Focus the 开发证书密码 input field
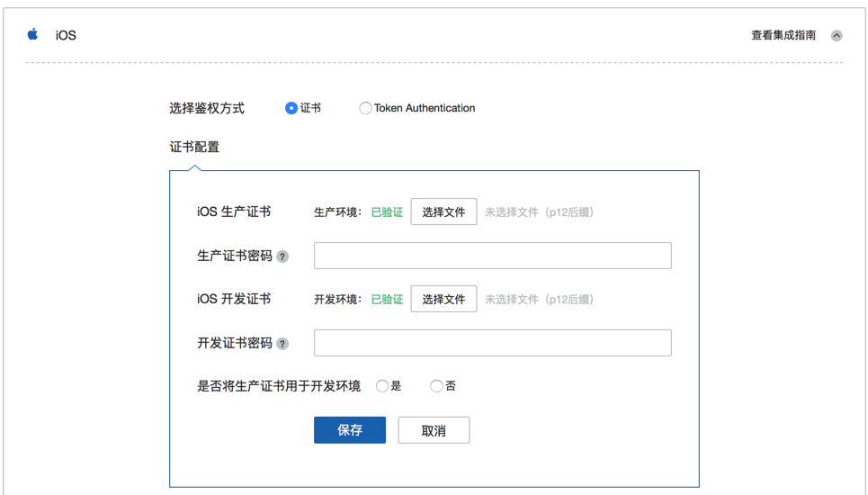This screenshot has width=868, height=495. (492, 343)
